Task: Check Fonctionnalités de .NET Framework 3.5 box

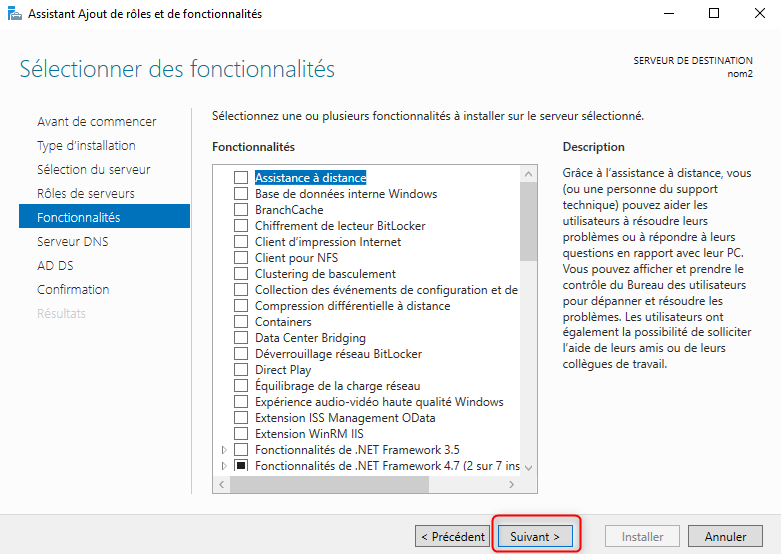Action: tap(241, 449)
